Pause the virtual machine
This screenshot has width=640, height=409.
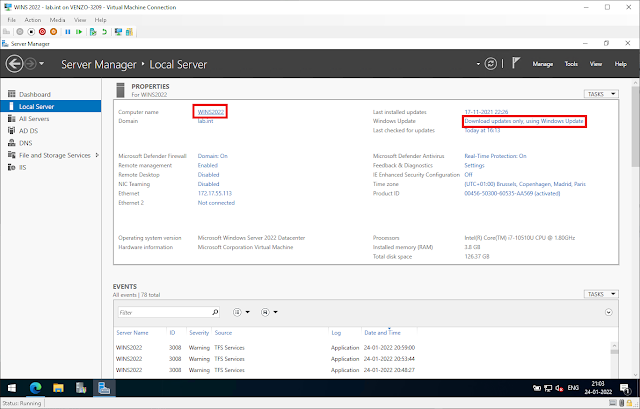click(68, 32)
